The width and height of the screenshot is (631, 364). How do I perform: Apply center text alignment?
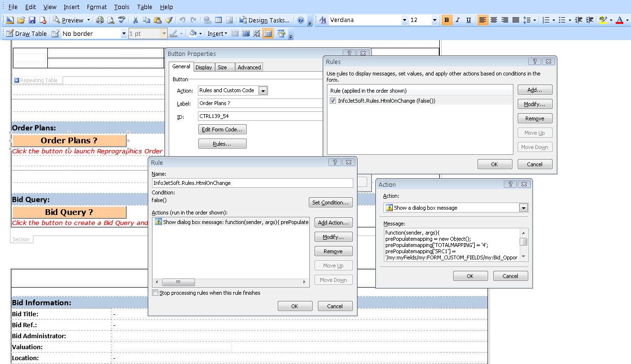tap(494, 20)
